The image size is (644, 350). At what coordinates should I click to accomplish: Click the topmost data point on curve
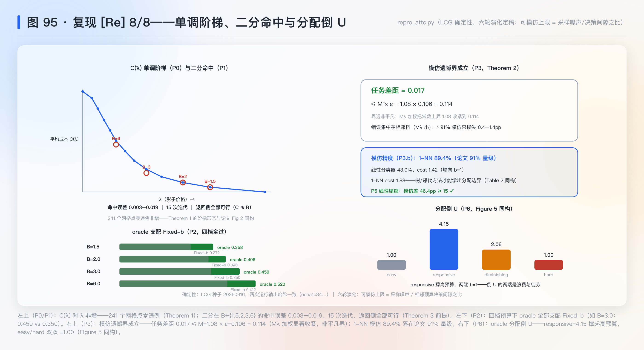click(83, 91)
